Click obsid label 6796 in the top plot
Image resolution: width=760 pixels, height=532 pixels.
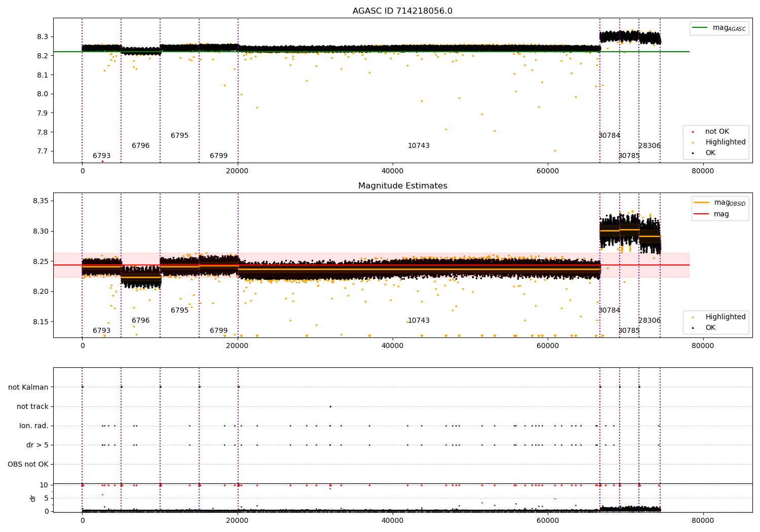(x=140, y=146)
